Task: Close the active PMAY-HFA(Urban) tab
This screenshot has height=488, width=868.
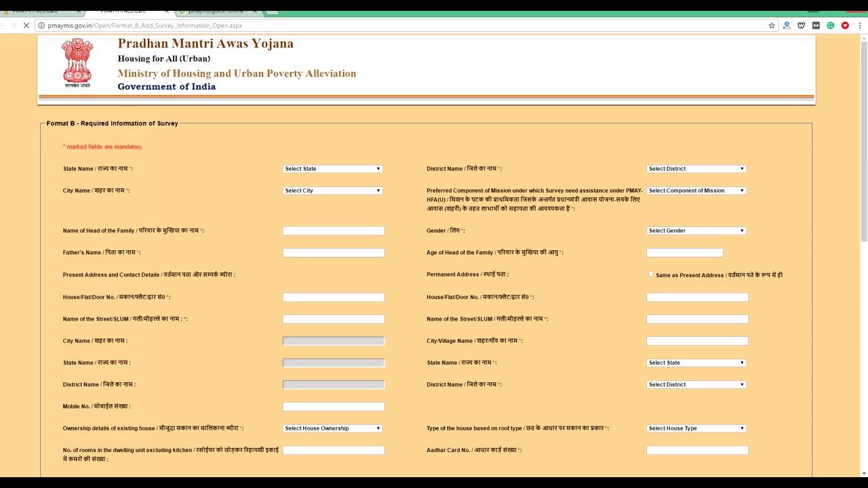Action: (165, 12)
